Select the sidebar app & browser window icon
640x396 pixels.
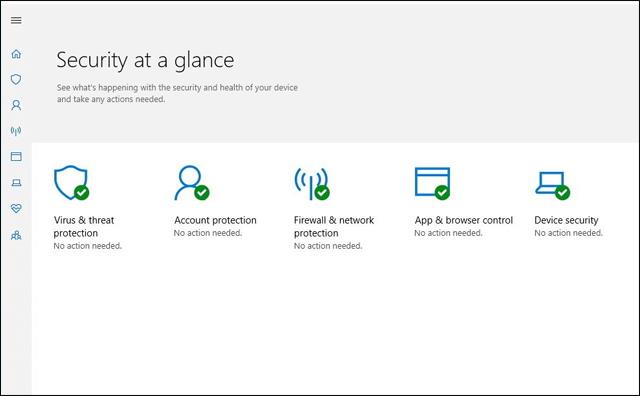pyautogui.click(x=16, y=156)
